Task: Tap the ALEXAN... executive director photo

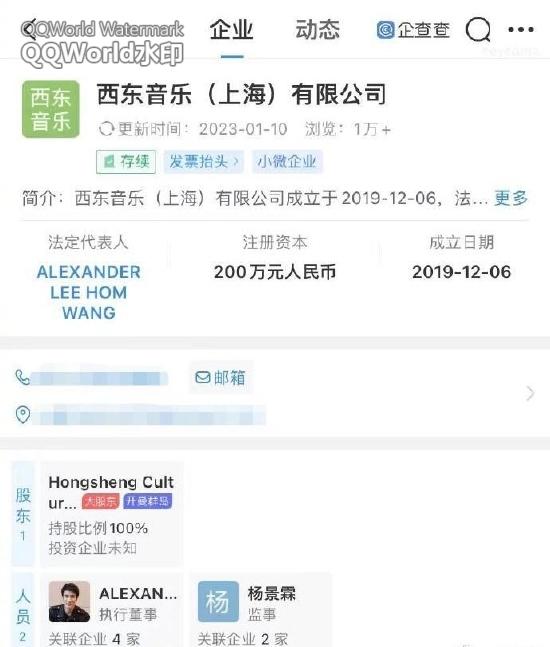Action: [x=69, y=602]
